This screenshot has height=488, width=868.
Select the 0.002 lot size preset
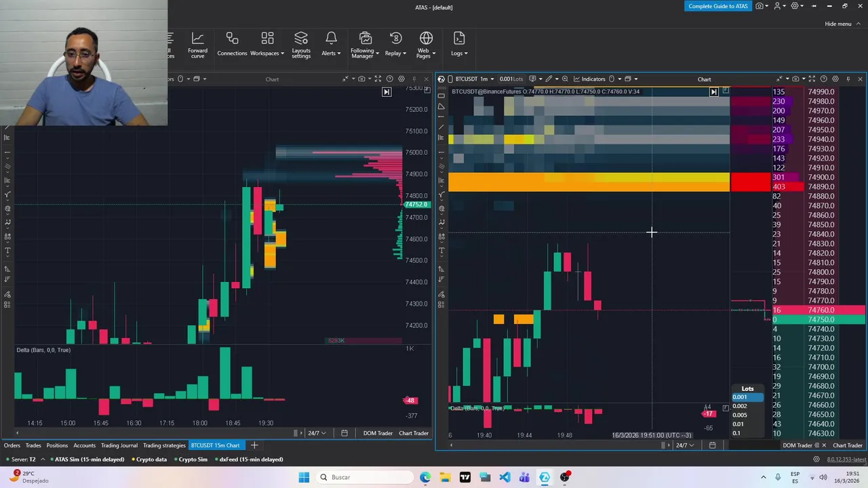(x=747, y=406)
